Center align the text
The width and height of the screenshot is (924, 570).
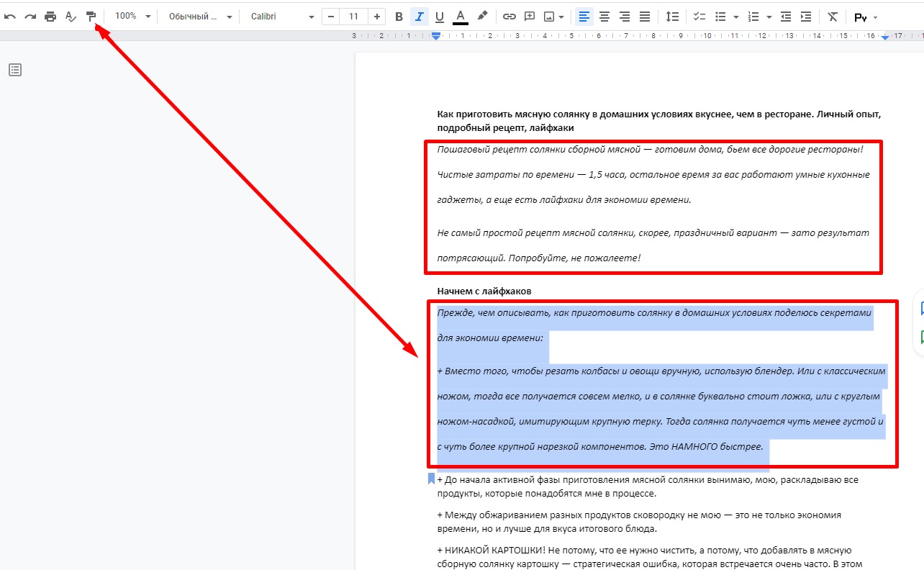(x=604, y=17)
